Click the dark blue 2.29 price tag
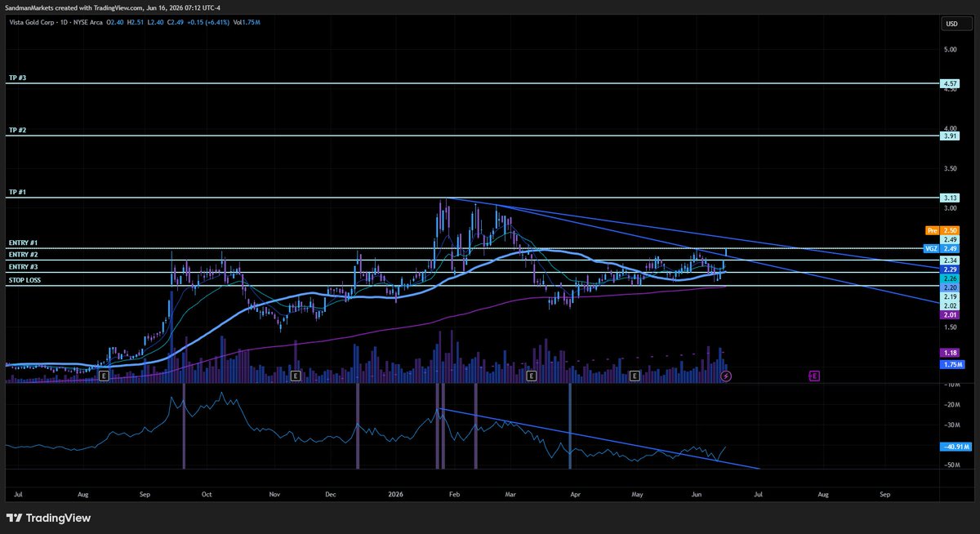 (950, 269)
